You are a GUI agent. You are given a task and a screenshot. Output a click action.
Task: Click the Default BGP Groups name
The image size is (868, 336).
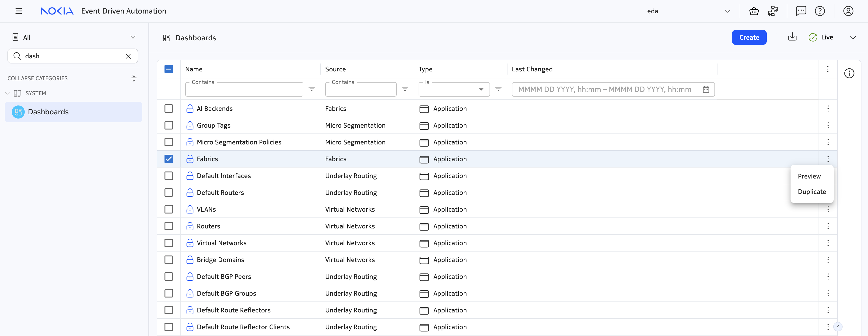pos(226,294)
